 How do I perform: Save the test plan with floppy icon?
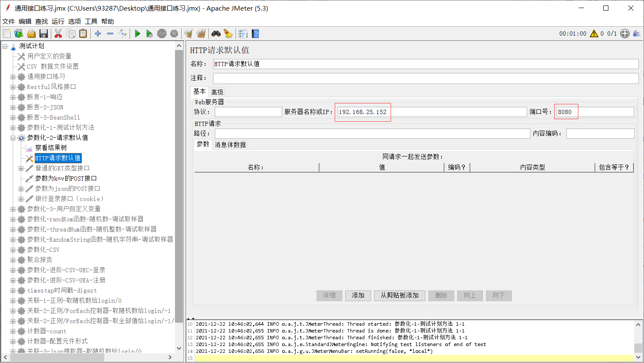click(x=43, y=34)
